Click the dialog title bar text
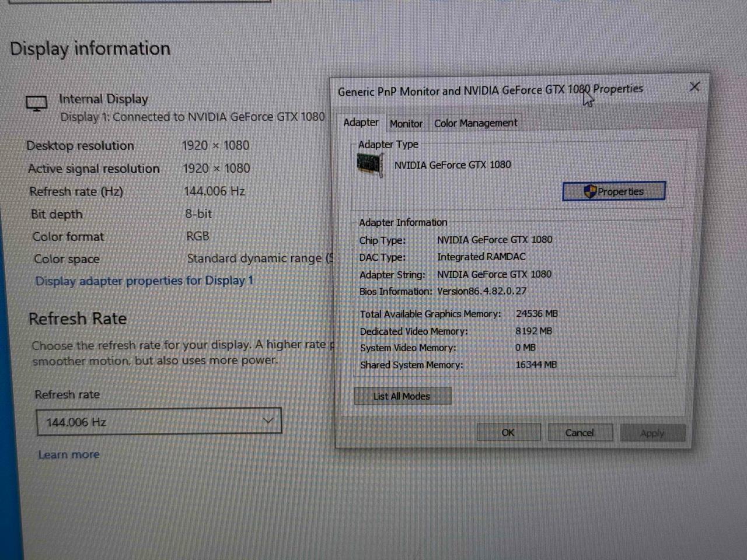747x560 pixels. (x=490, y=90)
